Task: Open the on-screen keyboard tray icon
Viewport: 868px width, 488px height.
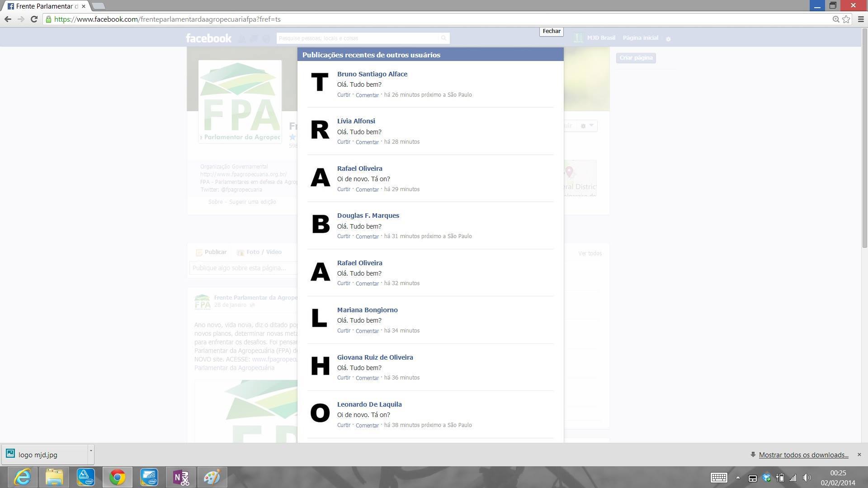Action: 719,478
